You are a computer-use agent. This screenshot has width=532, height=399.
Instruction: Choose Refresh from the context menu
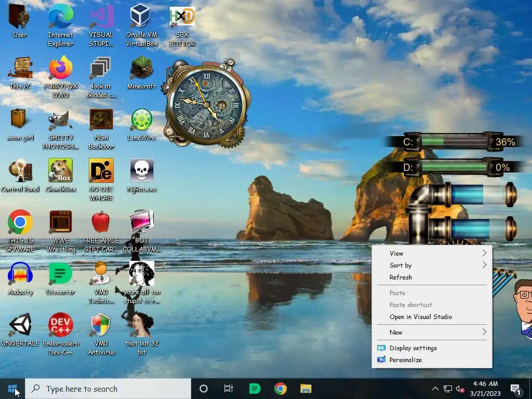[x=432, y=277]
